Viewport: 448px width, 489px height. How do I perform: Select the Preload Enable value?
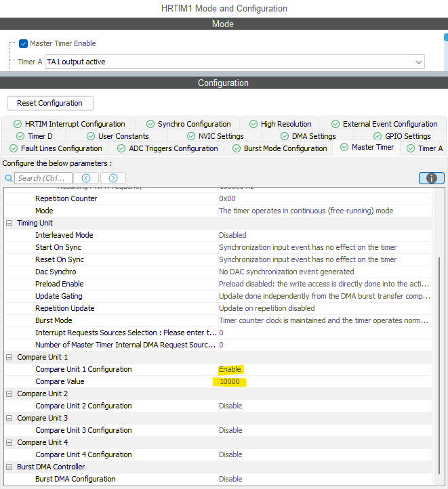[324, 284]
